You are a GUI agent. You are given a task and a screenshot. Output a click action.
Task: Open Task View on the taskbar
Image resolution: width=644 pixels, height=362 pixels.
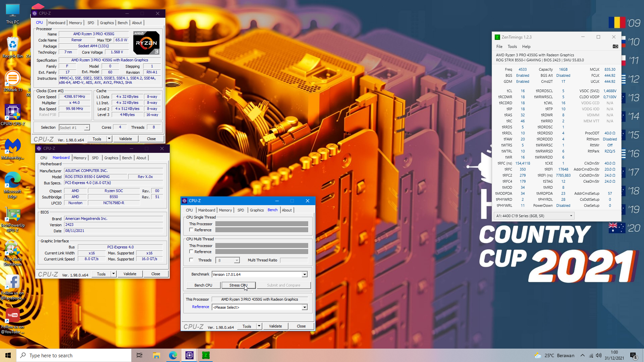click(x=140, y=355)
